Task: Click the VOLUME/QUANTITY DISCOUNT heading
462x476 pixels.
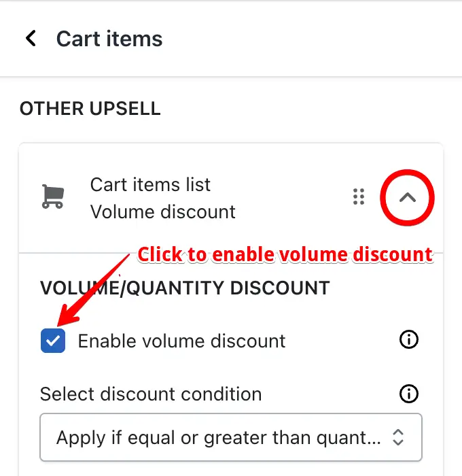Action: pos(185,288)
